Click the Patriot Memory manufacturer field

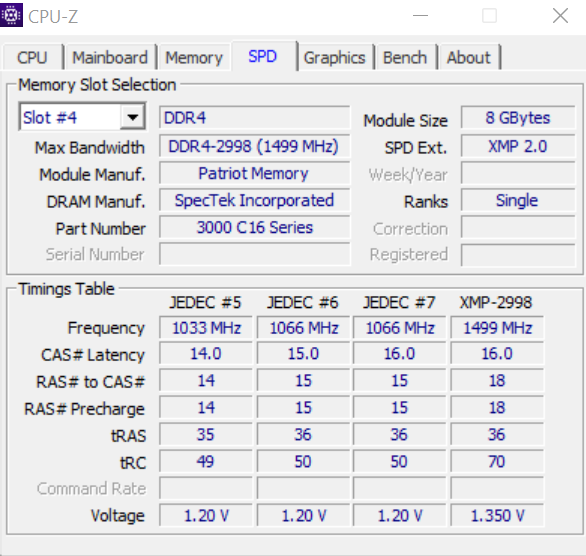coord(255,173)
